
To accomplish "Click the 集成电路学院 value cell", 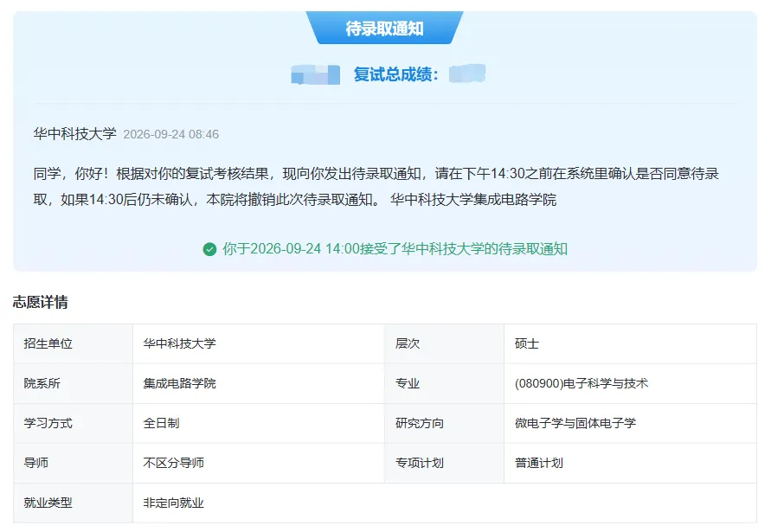I will 259,383.
